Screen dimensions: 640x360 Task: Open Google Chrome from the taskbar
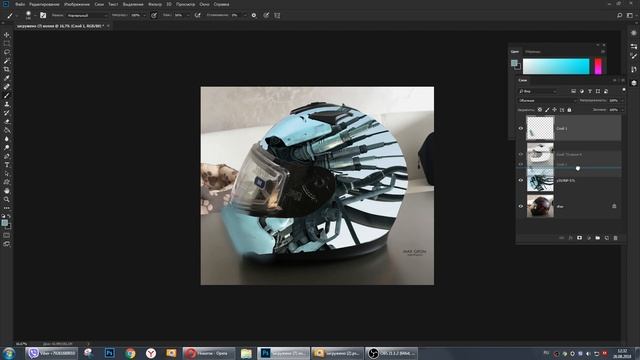(130, 353)
